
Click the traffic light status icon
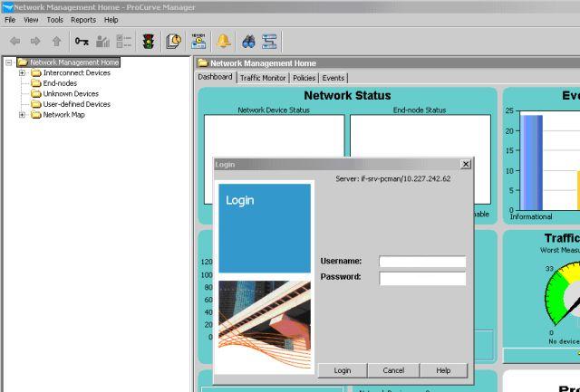(x=149, y=41)
